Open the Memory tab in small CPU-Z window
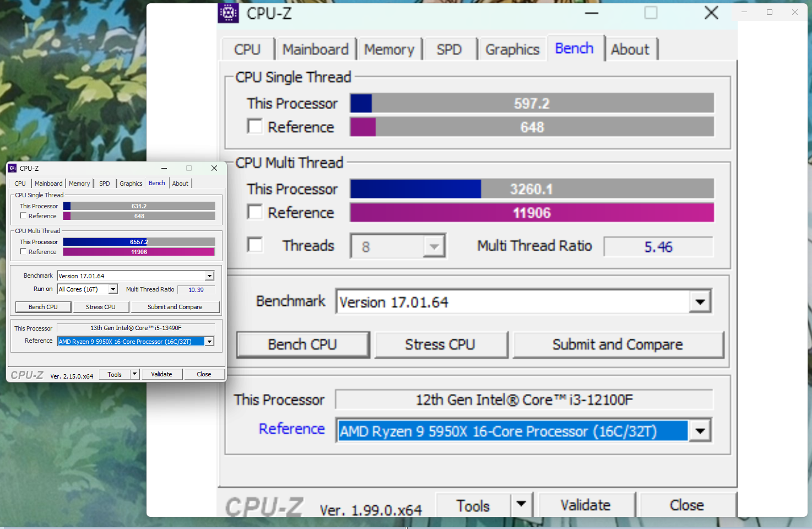This screenshot has height=529, width=812. [79, 183]
